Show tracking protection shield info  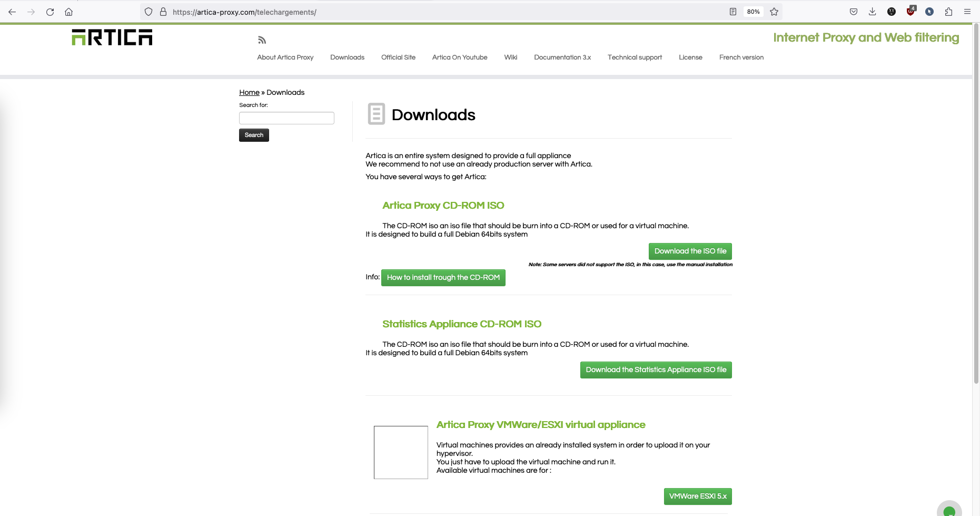pos(149,12)
